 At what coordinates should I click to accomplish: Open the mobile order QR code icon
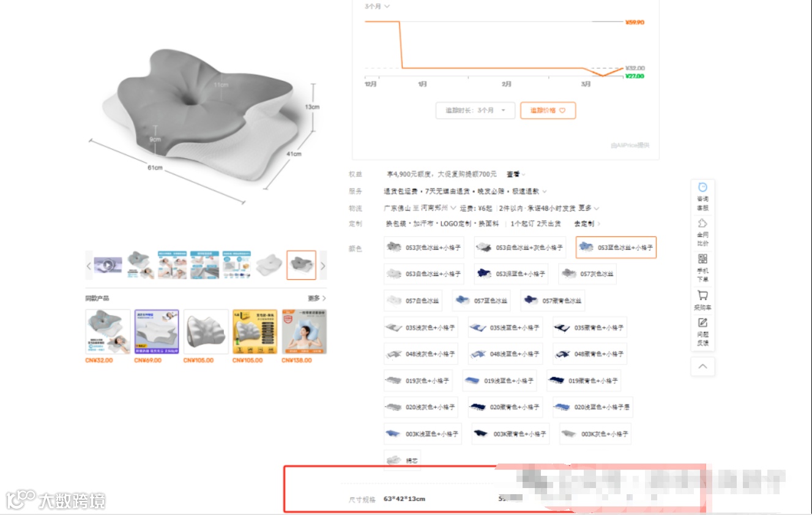[x=702, y=267]
